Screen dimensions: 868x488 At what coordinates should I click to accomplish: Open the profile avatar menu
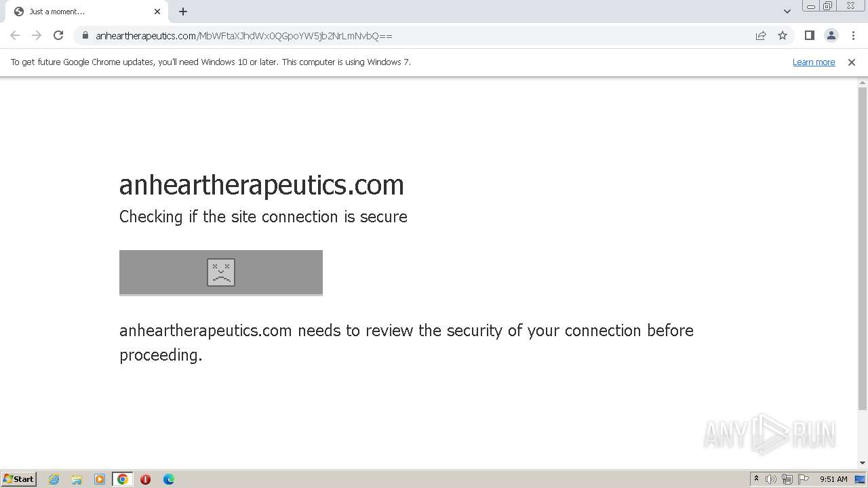click(x=831, y=35)
